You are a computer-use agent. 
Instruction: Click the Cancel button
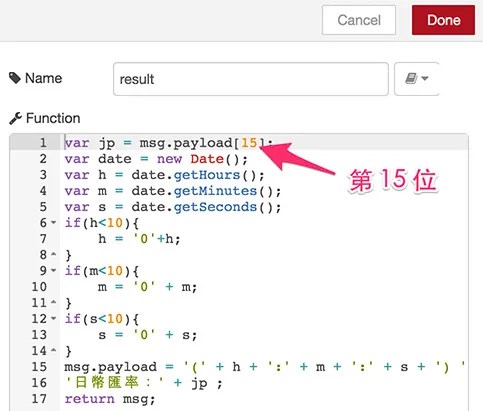(359, 20)
